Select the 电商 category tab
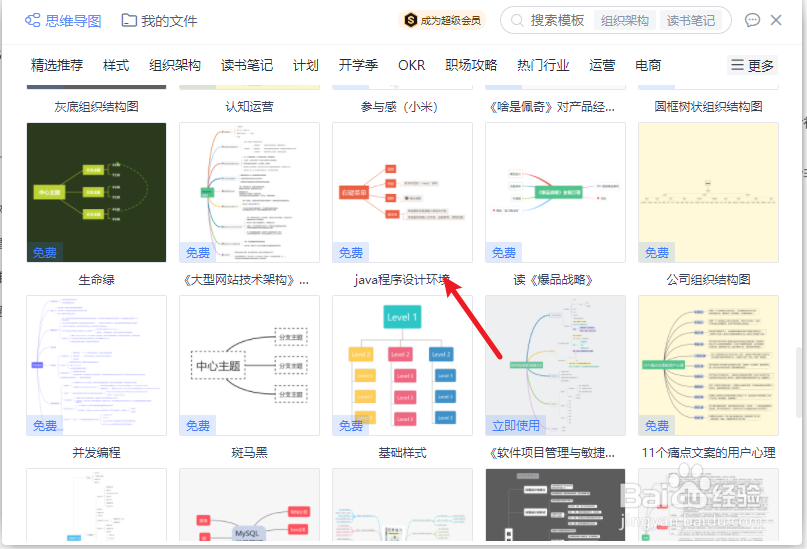 click(648, 65)
